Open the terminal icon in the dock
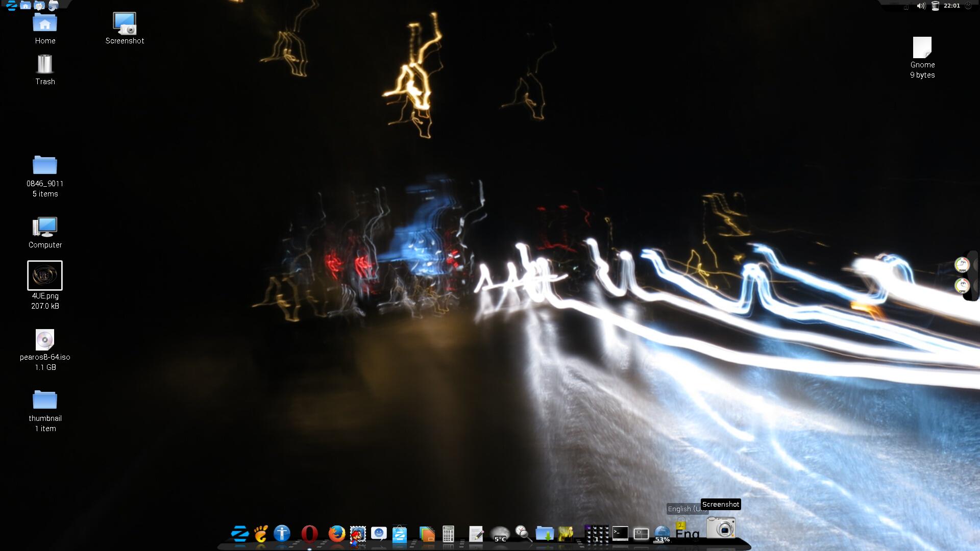Image resolution: width=980 pixels, height=551 pixels. [620, 534]
